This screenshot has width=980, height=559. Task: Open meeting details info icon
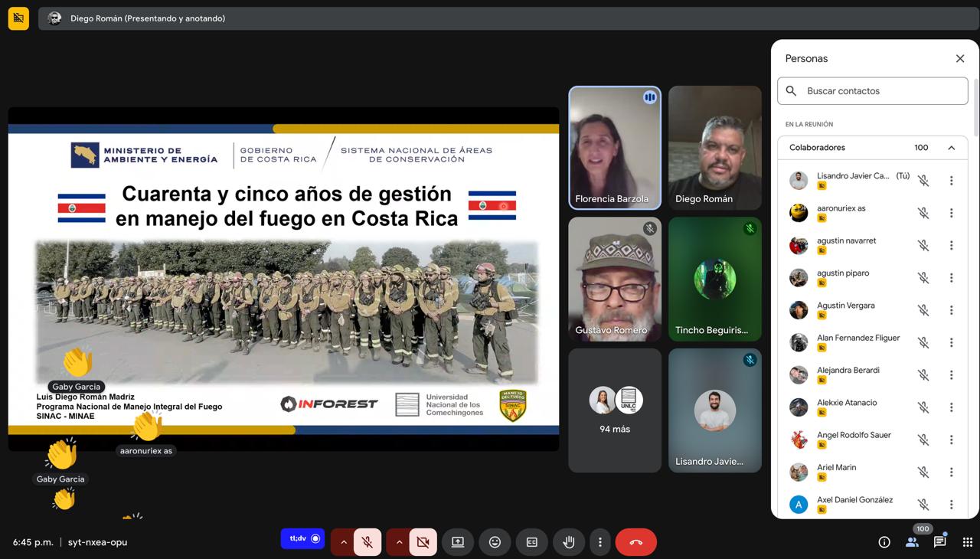[x=884, y=542]
